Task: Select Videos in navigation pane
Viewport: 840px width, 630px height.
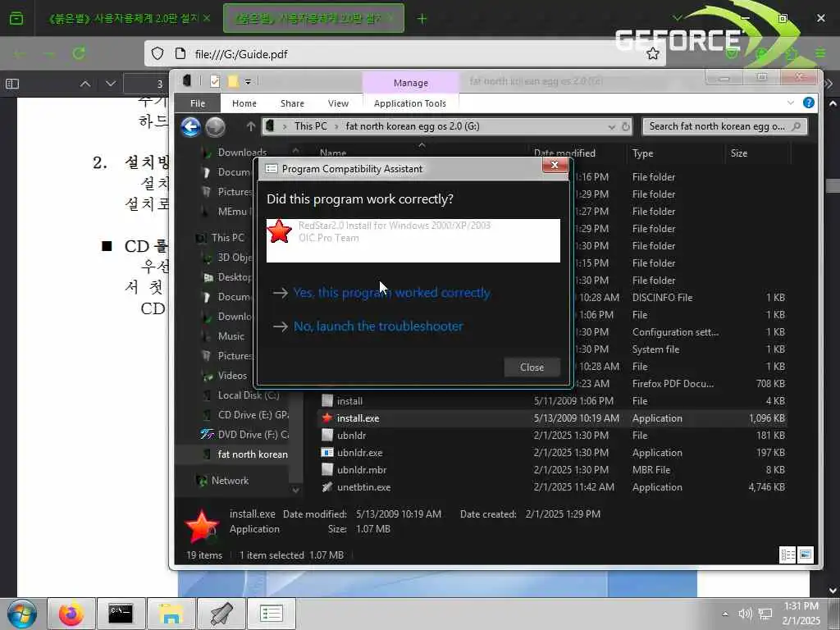Action: point(232,376)
